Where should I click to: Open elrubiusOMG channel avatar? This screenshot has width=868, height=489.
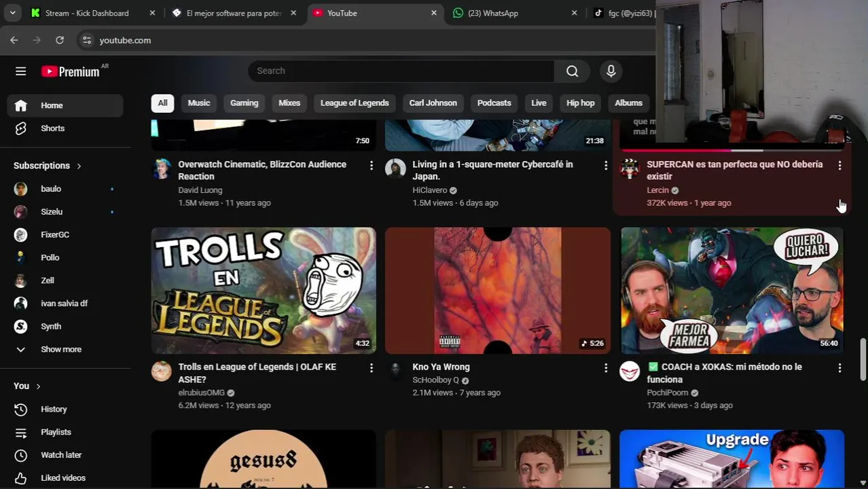click(162, 371)
